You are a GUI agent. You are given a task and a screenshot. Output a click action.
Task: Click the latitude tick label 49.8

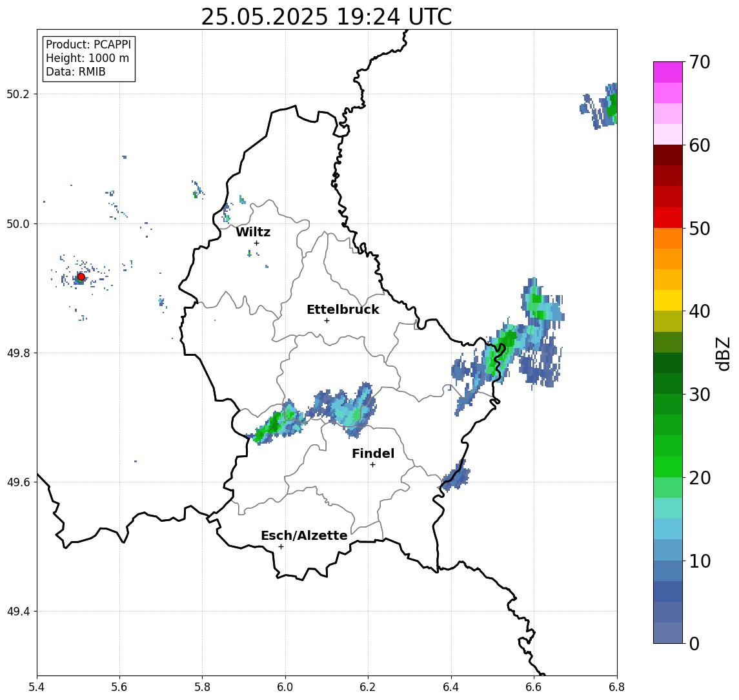pyautogui.click(x=18, y=353)
